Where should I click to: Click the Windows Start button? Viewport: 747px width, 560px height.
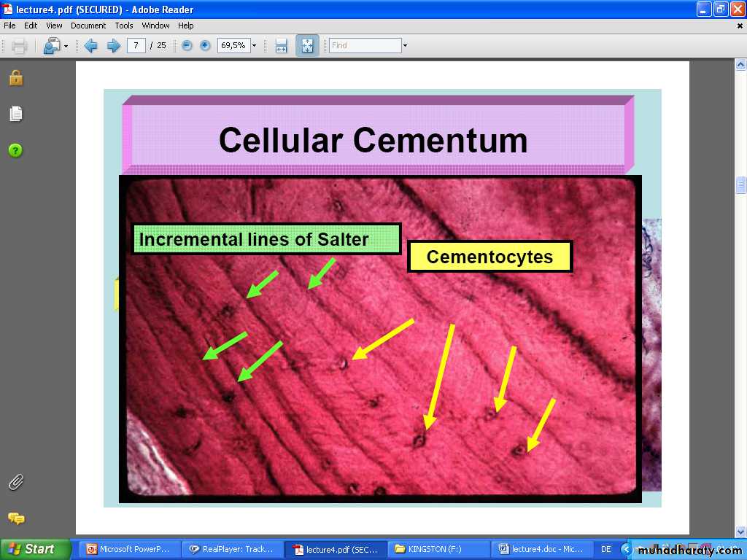pyautogui.click(x=35, y=549)
